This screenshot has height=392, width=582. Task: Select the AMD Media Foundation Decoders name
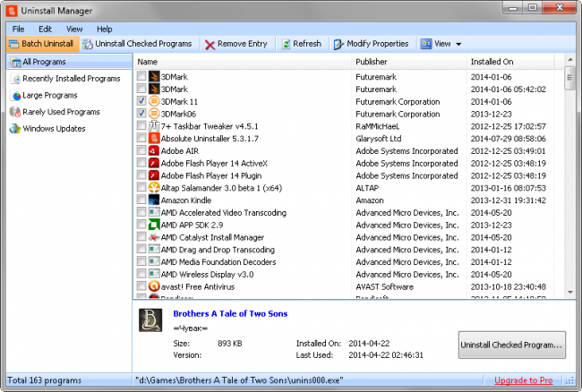(218, 262)
